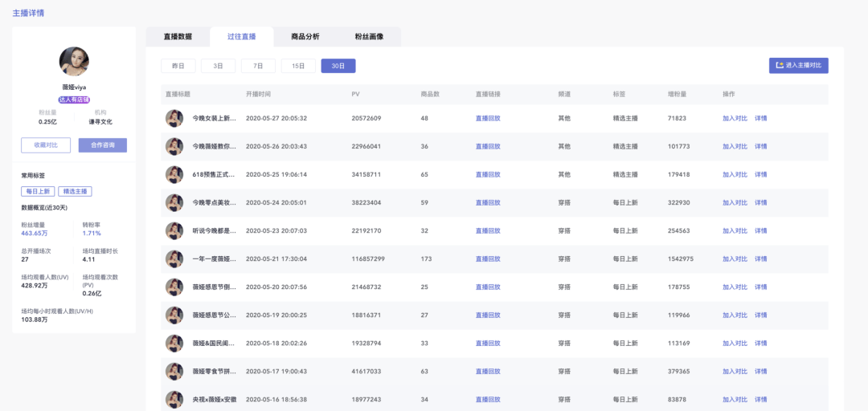Choose the 3日 time range option
Viewport: 868px width, 411px height.
click(x=218, y=66)
